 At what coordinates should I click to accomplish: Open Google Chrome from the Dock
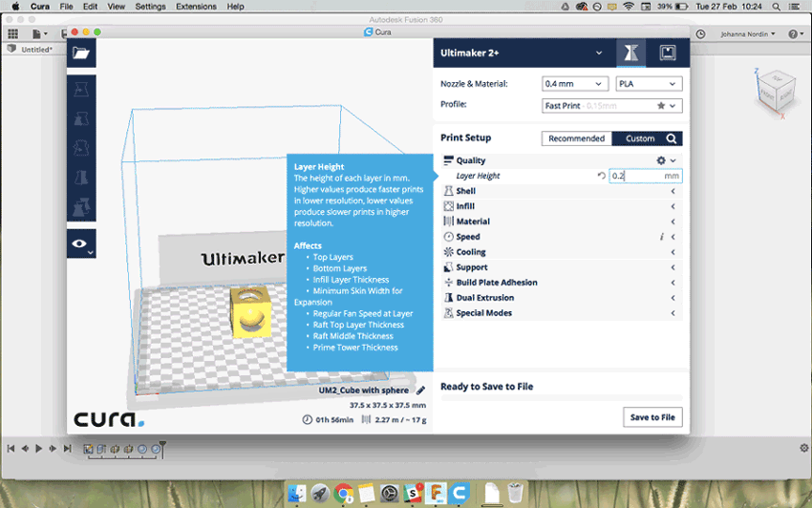[x=343, y=493]
